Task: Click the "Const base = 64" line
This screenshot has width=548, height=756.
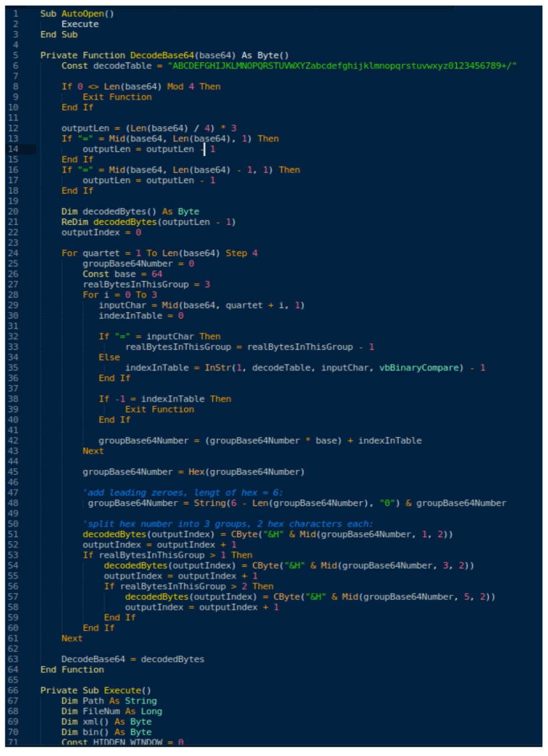Action: (122, 274)
